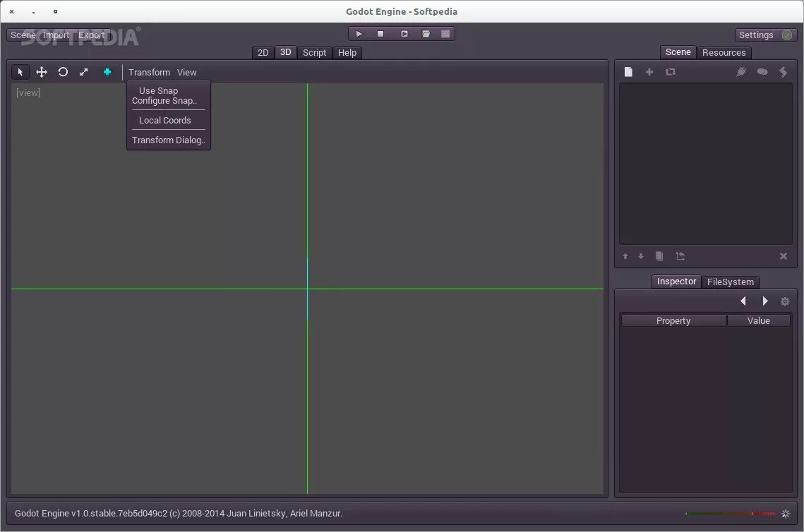Click the Property column header
This screenshot has height=532, width=804.
[673, 321]
